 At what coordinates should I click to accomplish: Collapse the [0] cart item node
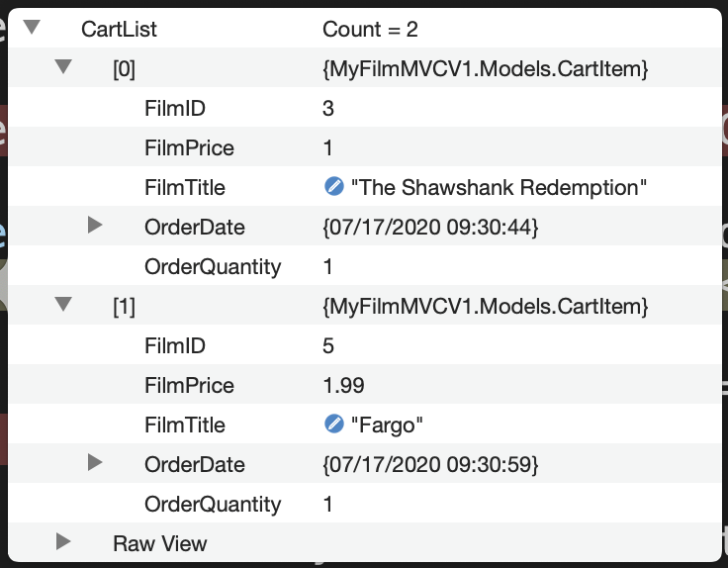pyautogui.click(x=63, y=67)
